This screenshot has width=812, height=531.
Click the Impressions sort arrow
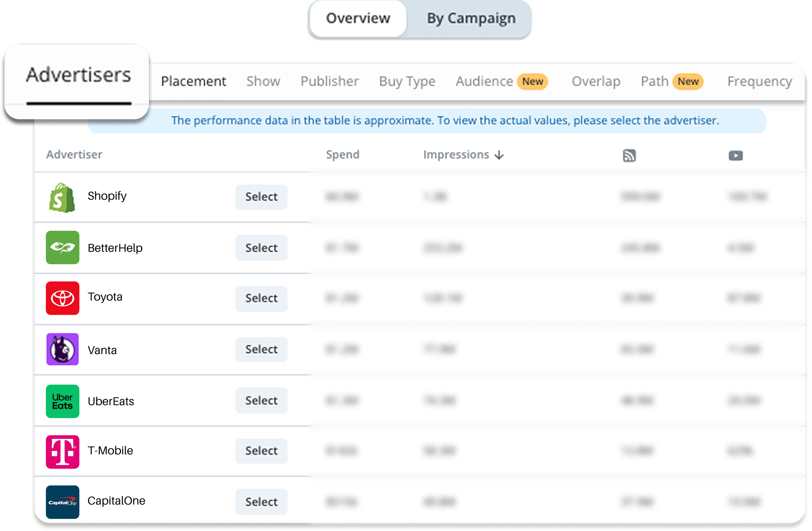click(x=500, y=155)
